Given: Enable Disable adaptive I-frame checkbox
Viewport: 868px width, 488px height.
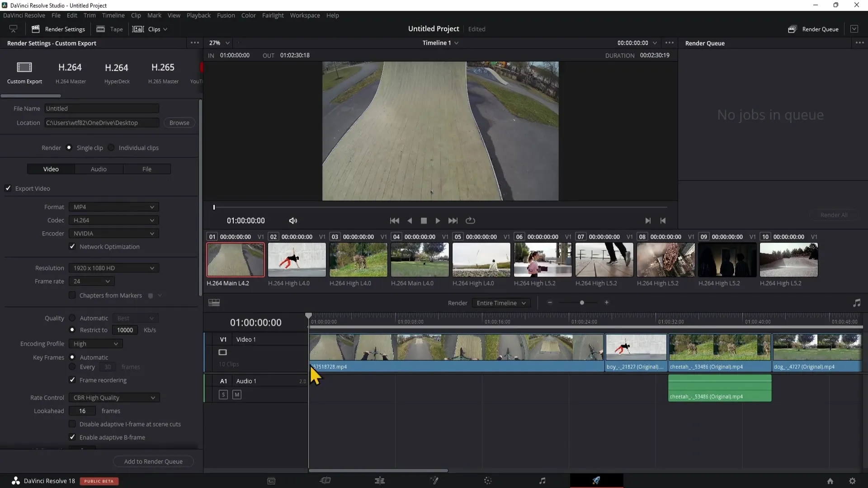Looking at the screenshot, I should tap(72, 424).
